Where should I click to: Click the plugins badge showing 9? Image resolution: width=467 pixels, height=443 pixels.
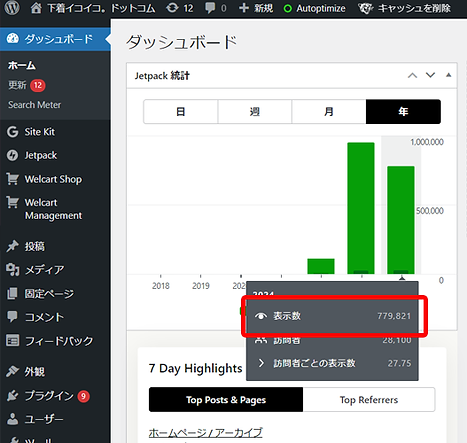pyautogui.click(x=83, y=396)
